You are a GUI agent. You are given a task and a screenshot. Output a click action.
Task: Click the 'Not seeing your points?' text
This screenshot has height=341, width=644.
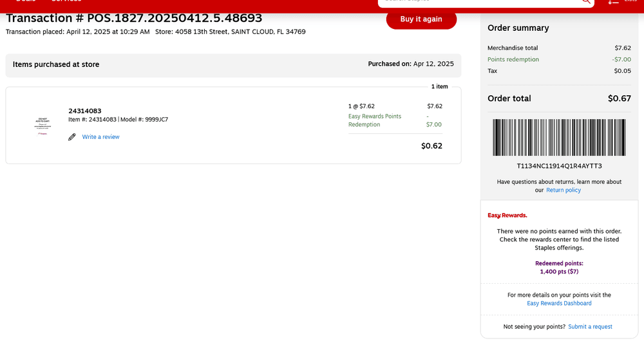click(x=535, y=327)
